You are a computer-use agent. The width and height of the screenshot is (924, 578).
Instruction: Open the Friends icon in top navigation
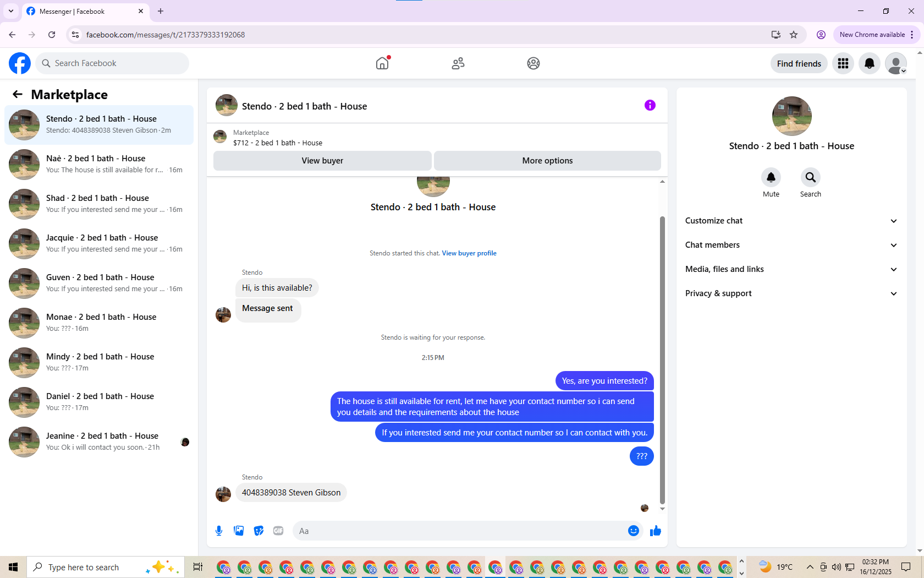[458, 63]
